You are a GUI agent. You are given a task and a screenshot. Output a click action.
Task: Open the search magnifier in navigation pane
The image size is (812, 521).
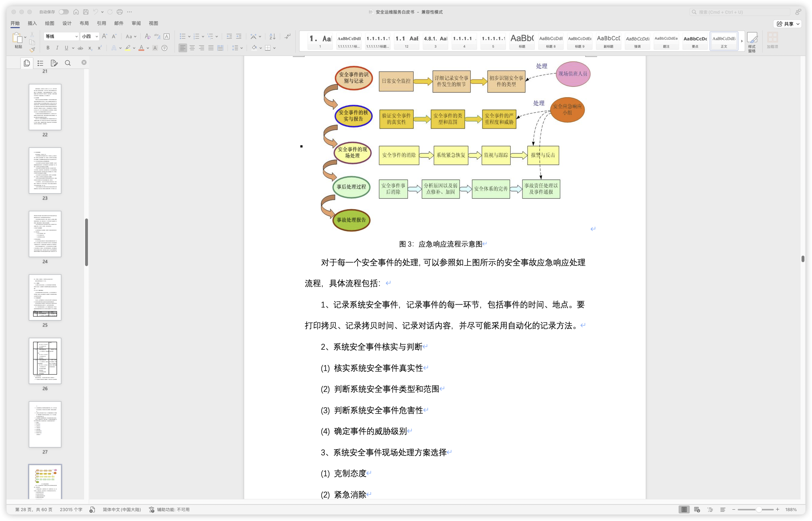pyautogui.click(x=68, y=63)
